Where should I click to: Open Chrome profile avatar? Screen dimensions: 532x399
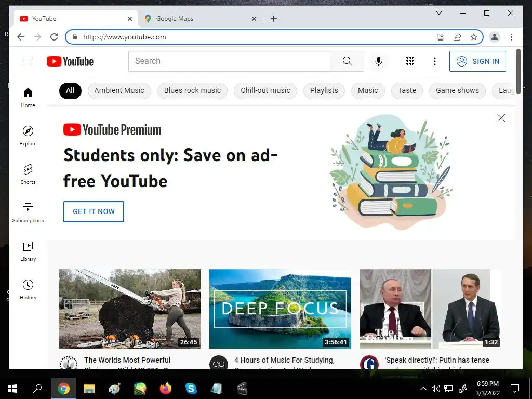tap(495, 37)
